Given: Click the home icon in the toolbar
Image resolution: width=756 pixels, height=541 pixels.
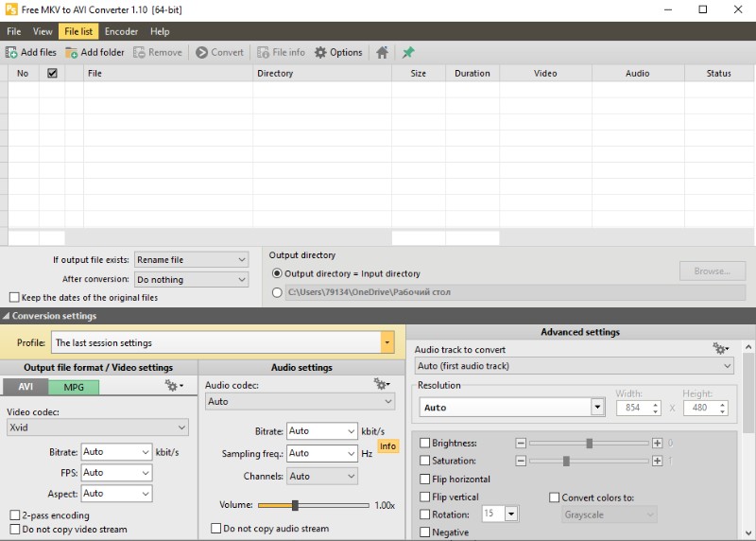Looking at the screenshot, I should point(382,53).
